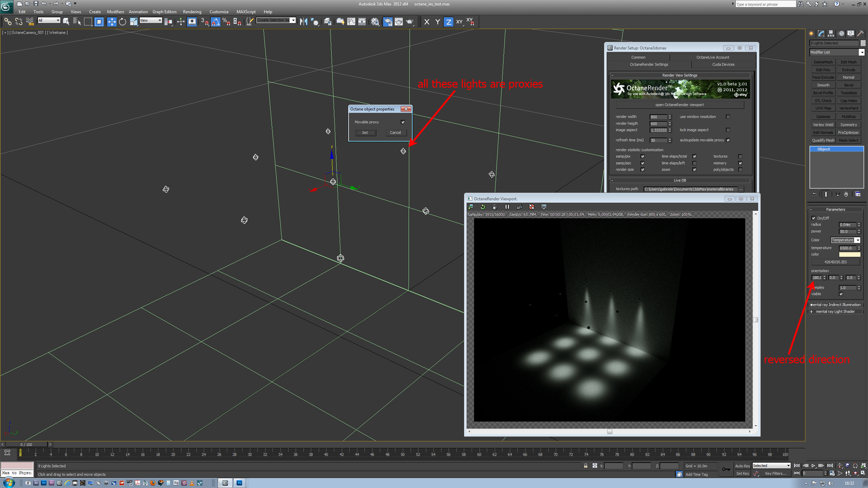The width and height of the screenshot is (868, 488).
Task: Switch to the Cuda Devices tab
Action: [723, 65]
